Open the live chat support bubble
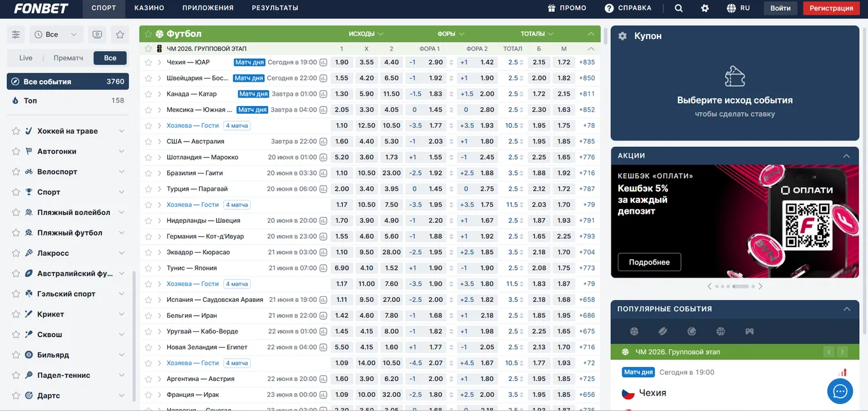 coord(840,391)
